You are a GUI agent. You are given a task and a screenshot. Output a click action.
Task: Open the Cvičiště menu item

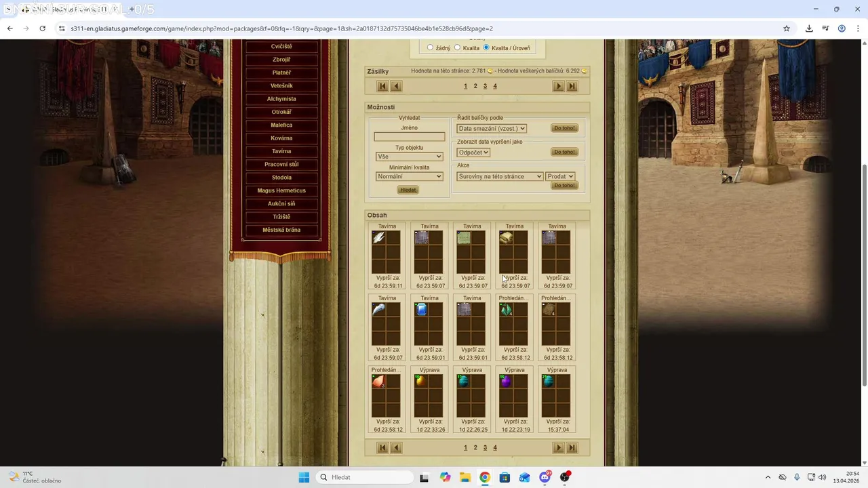pos(281,47)
